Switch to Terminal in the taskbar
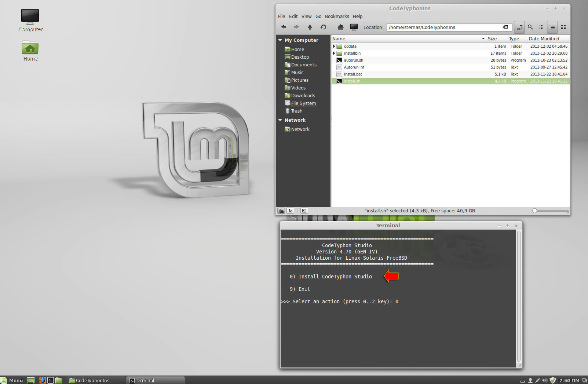The width and height of the screenshot is (588, 384). point(155,380)
